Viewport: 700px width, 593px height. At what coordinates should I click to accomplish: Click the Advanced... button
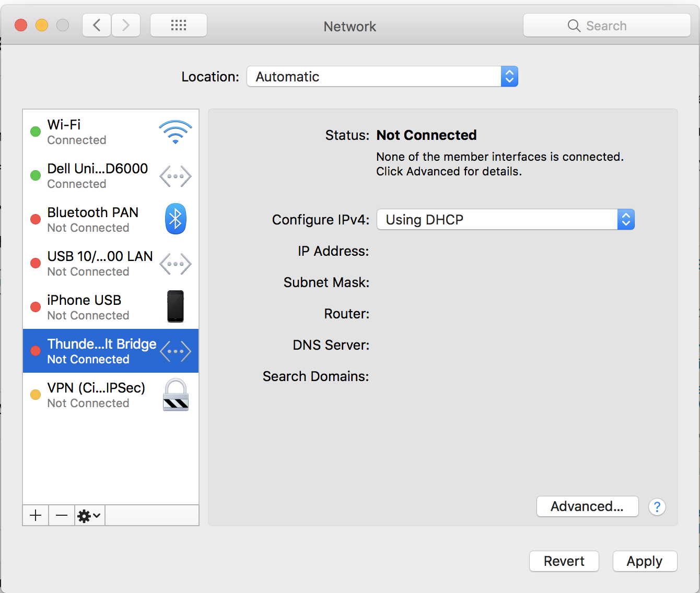click(588, 506)
